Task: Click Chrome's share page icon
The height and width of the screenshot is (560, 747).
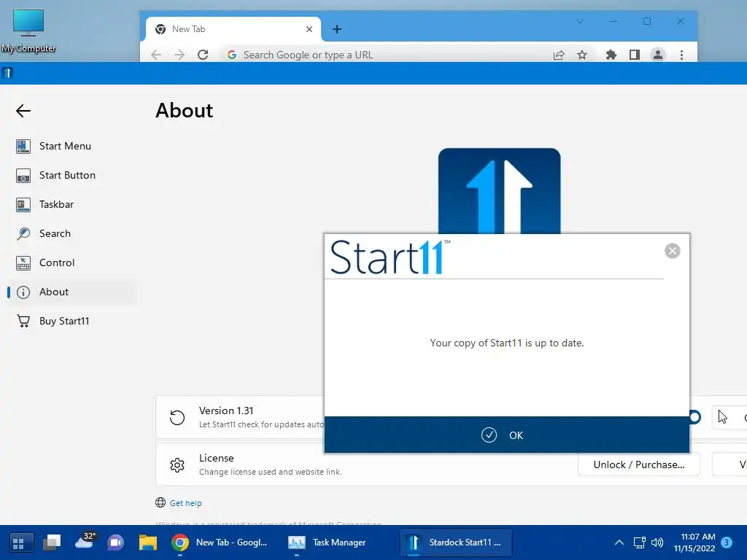Action: tap(559, 55)
